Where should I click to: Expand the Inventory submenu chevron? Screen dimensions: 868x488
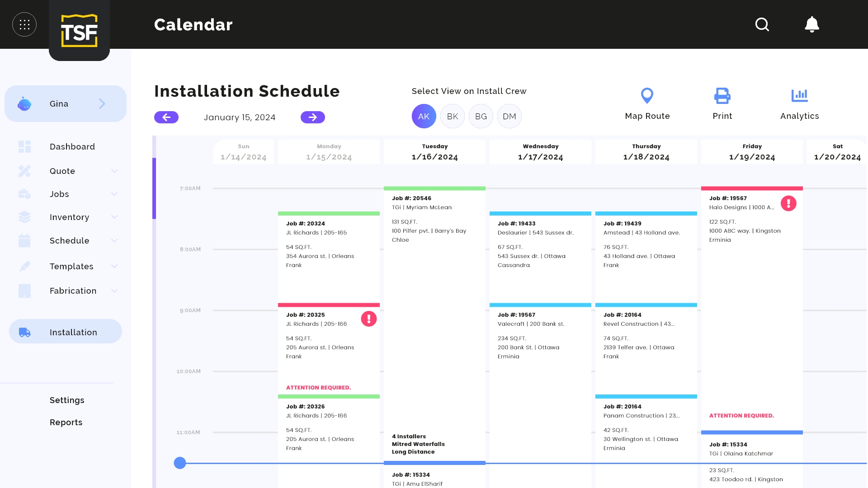point(114,217)
